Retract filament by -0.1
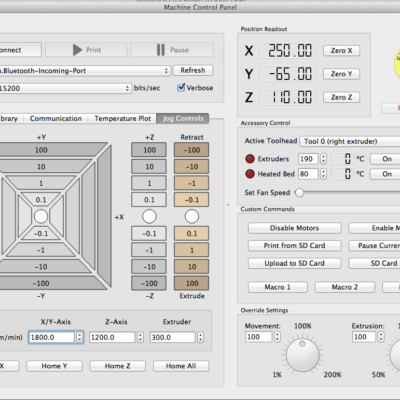The width and height of the screenshot is (400, 400). click(x=192, y=200)
